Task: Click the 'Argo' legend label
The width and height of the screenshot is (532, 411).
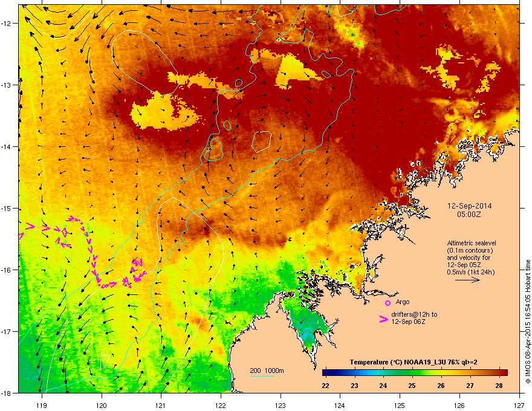Action: point(403,302)
